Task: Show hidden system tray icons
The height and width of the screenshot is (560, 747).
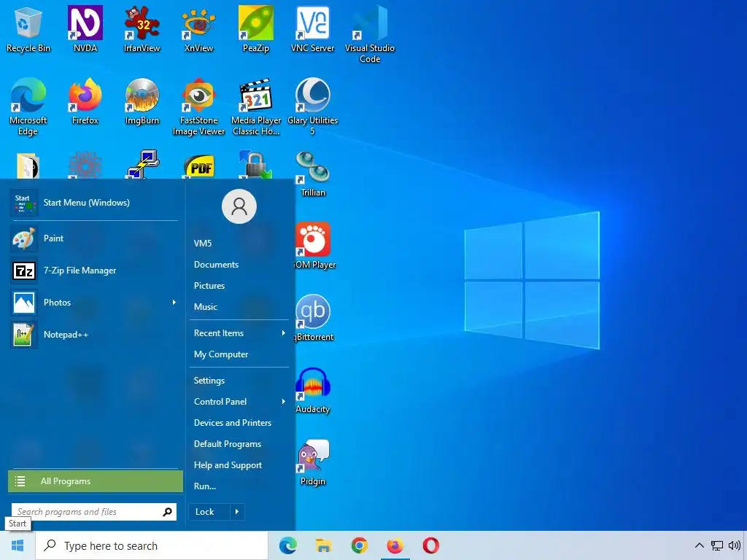Action: [x=699, y=545]
